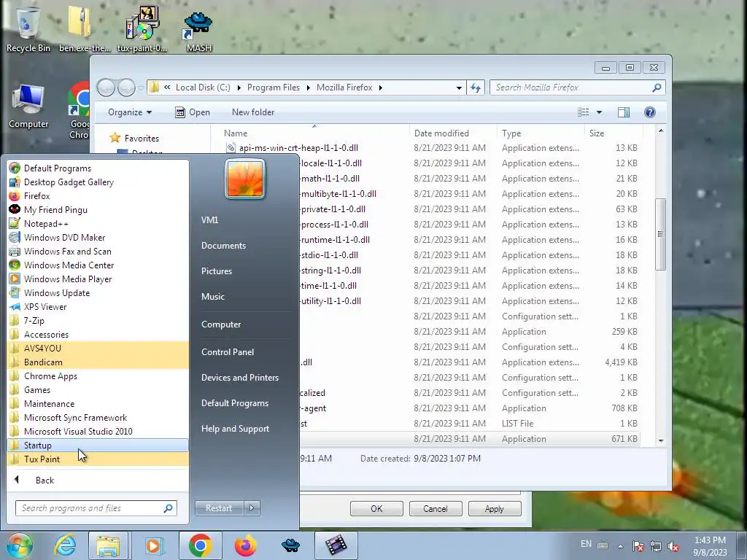Open the address bar history dropdown
Image resolution: width=747 pixels, height=560 pixels.
coord(459,87)
